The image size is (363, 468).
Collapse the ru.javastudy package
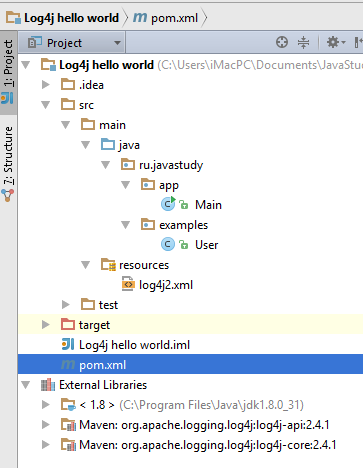106,165
